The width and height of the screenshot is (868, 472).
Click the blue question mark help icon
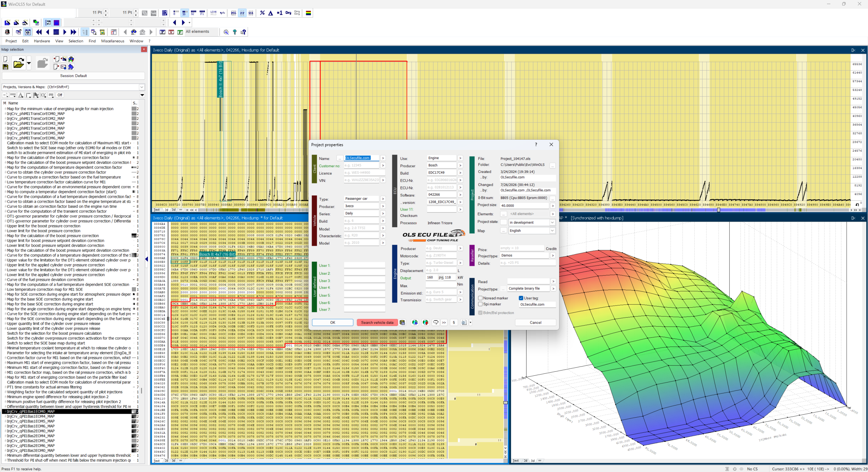(235, 32)
